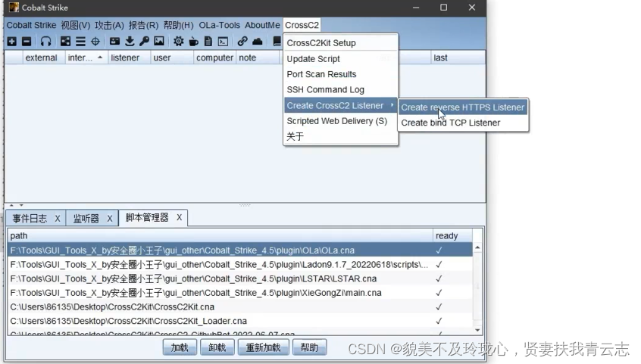This screenshot has width=641, height=364.
Task: Open the Cobalt Strike menu
Action: 32,25
